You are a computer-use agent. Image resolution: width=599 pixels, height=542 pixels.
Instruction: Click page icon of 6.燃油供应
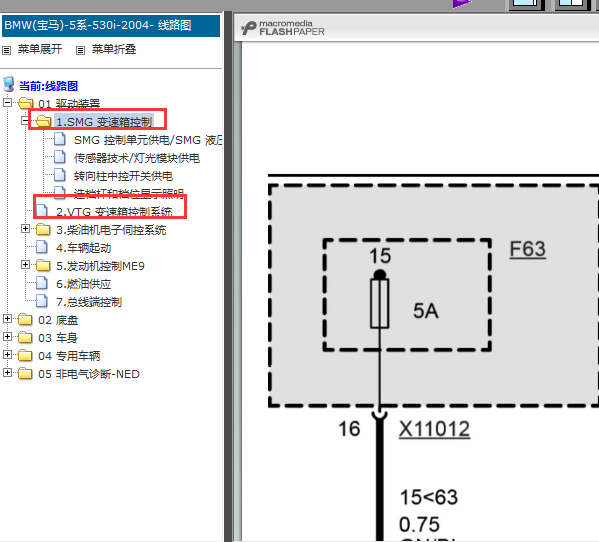(42, 283)
